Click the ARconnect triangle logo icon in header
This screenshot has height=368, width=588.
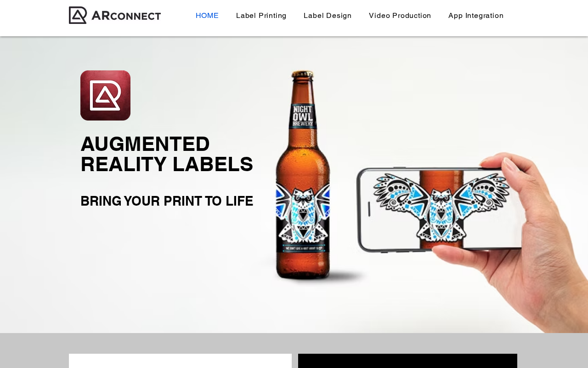point(78,15)
